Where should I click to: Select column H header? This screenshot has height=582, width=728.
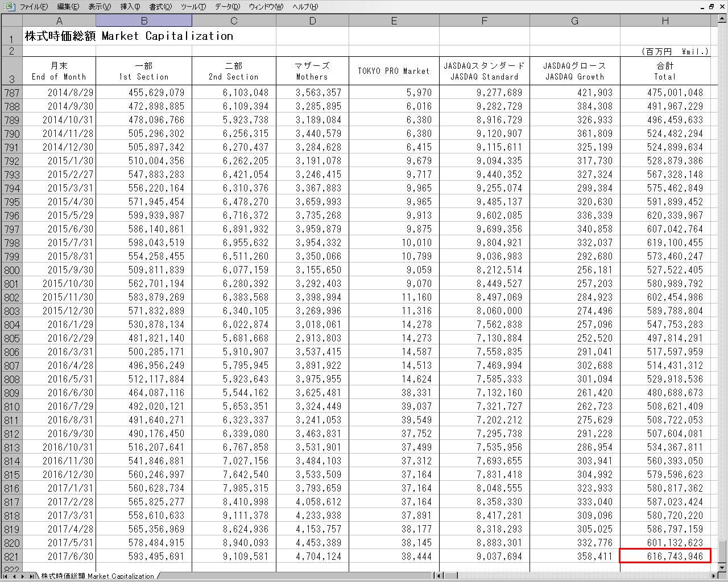coord(665,21)
